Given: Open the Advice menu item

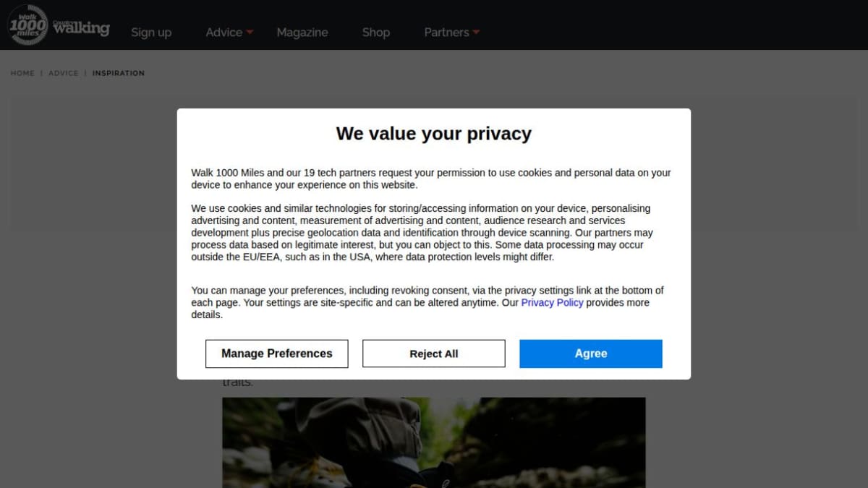Looking at the screenshot, I should 224,33.
